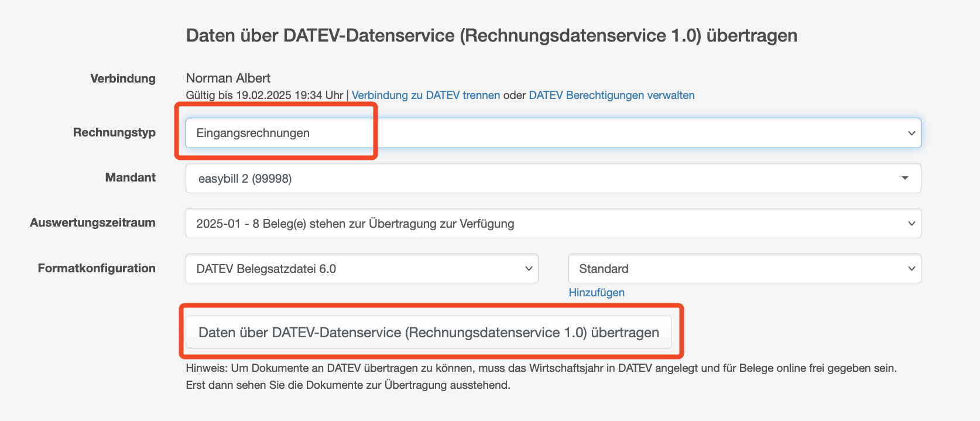Expand the Auswertungszeitraum dropdown 2025-01

tap(553, 223)
